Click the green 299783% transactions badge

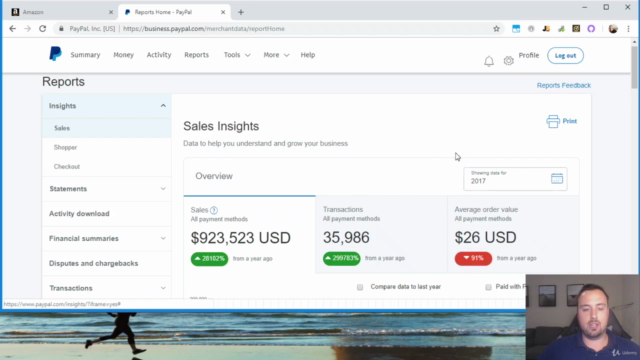(x=342, y=258)
